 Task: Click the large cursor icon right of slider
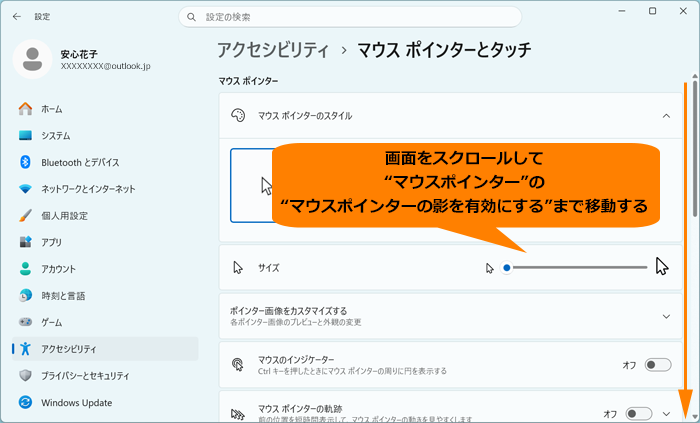click(x=662, y=266)
